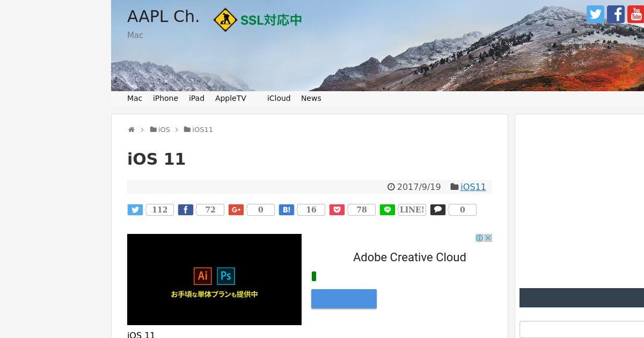Save the article to Pocket
Screen dimensions: 644x338
point(337,210)
